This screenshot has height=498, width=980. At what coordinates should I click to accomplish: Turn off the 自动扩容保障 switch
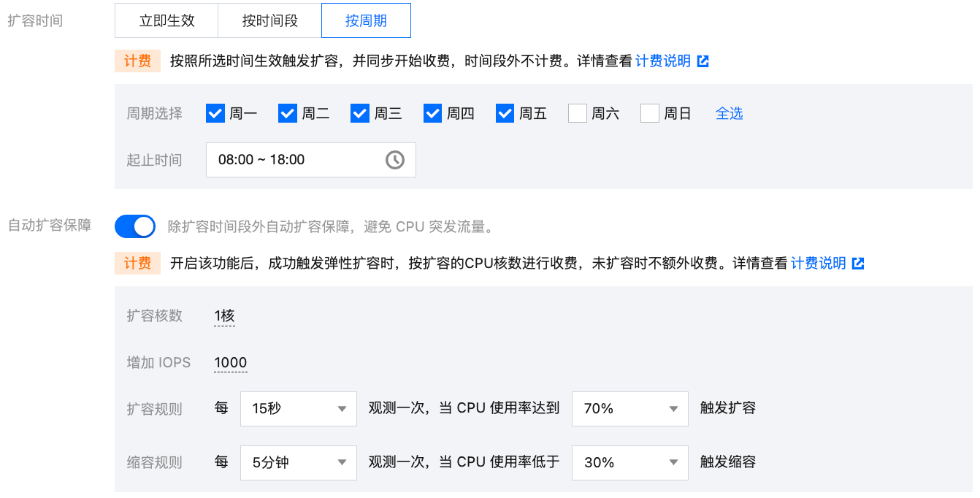(135, 226)
